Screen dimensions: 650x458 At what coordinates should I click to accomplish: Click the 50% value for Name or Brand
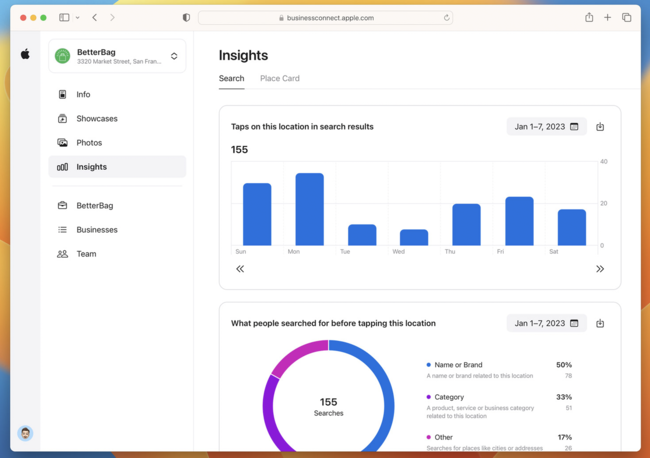(x=564, y=365)
